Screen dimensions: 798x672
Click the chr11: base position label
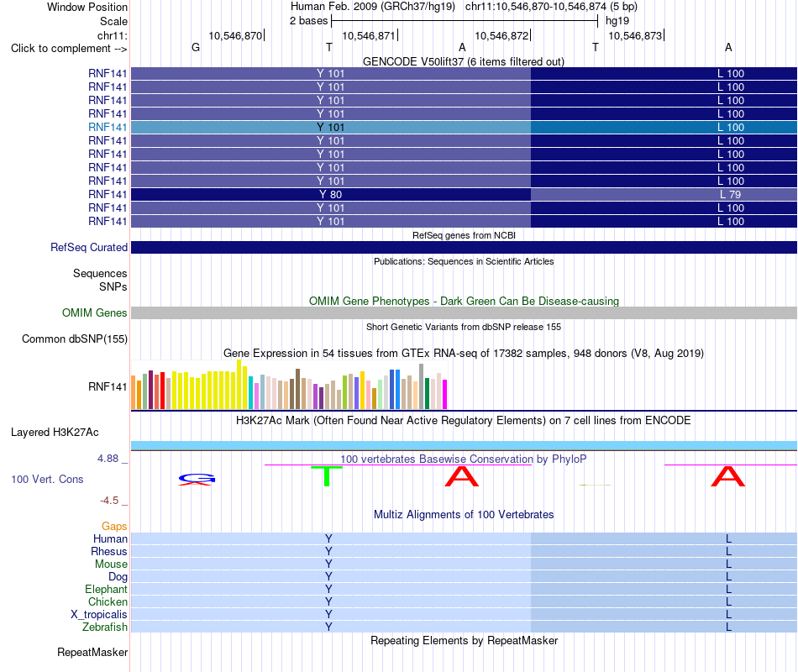click(113, 35)
